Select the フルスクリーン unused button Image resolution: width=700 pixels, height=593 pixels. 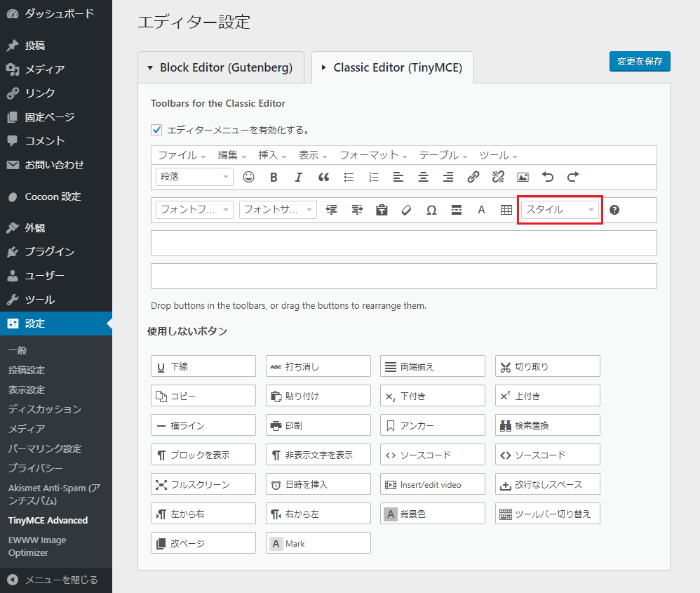[x=203, y=484]
